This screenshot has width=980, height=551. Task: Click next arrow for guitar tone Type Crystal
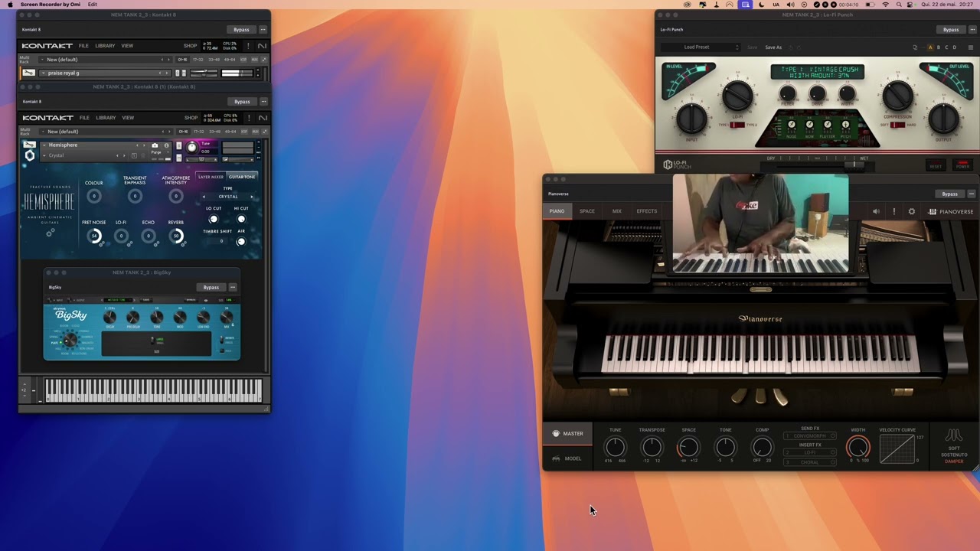click(252, 197)
